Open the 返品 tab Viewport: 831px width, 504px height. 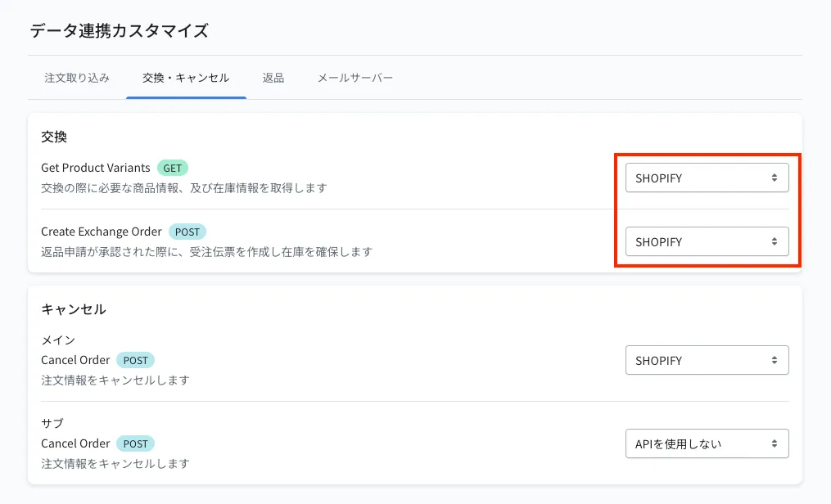(273, 78)
